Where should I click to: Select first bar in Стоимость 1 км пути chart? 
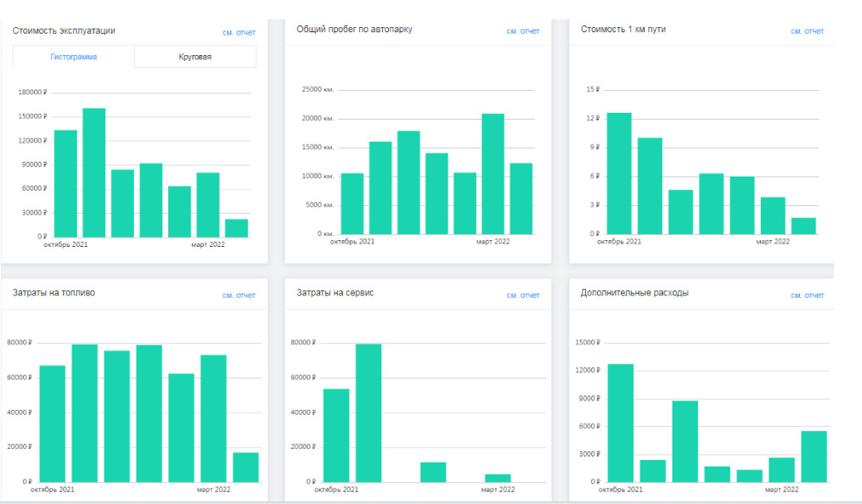tap(619, 173)
